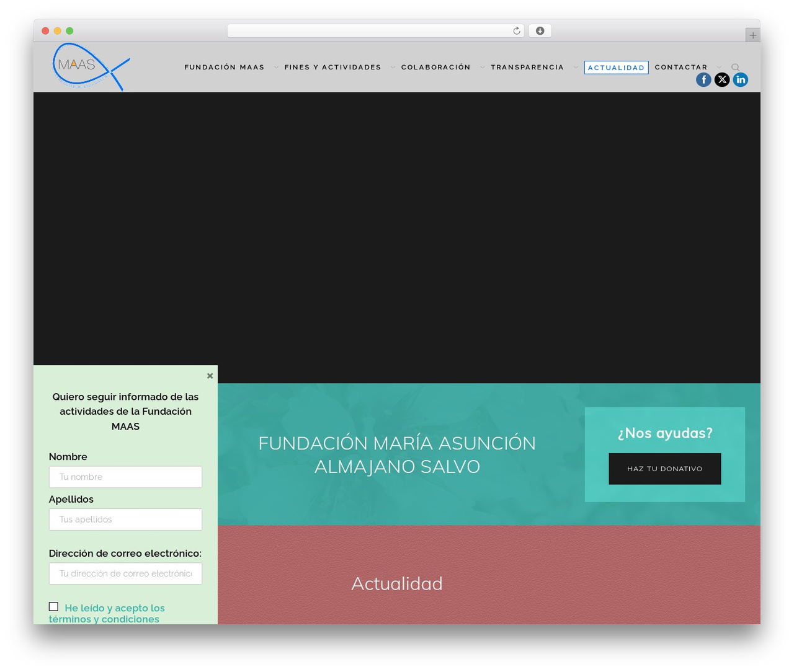
Task: Expand the Transparencia submenu arrow
Action: [576, 68]
